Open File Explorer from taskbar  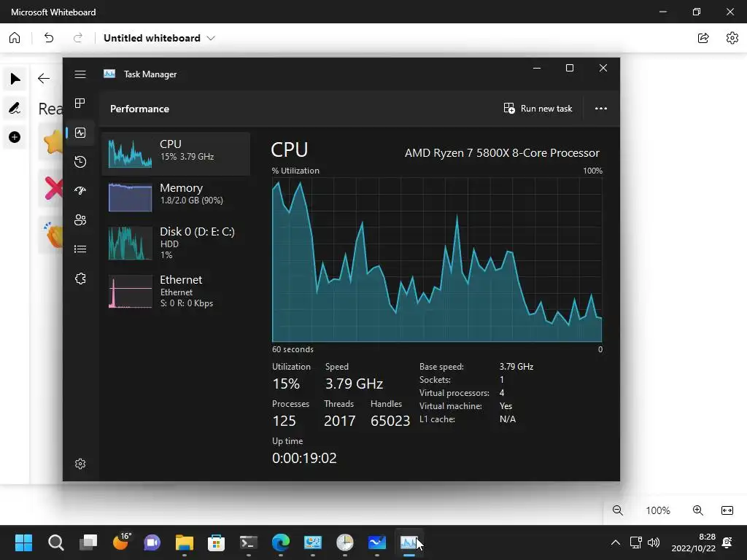click(x=185, y=542)
